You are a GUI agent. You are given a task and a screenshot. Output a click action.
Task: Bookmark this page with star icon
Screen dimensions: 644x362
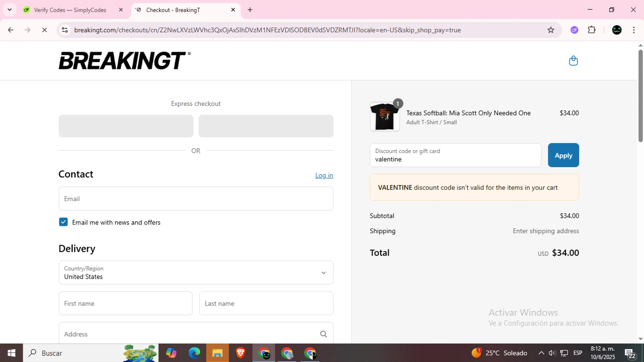point(551,30)
